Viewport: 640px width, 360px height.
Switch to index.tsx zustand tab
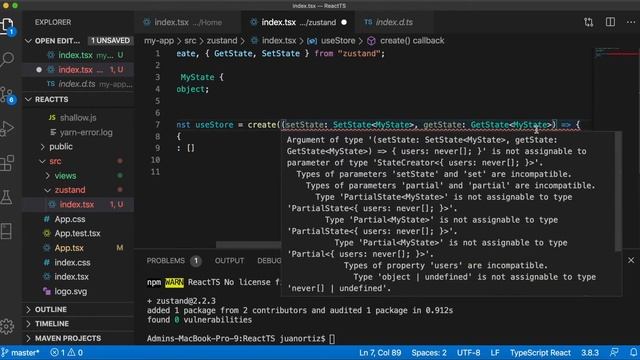point(299,22)
